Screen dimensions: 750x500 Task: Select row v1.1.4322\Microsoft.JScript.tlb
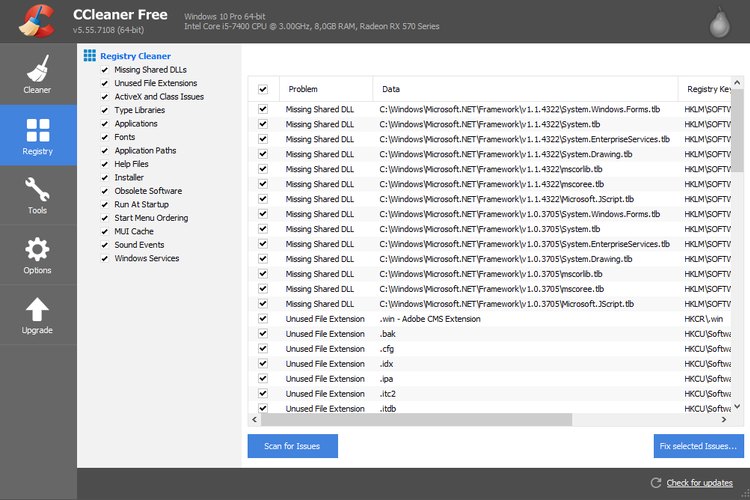pos(489,199)
